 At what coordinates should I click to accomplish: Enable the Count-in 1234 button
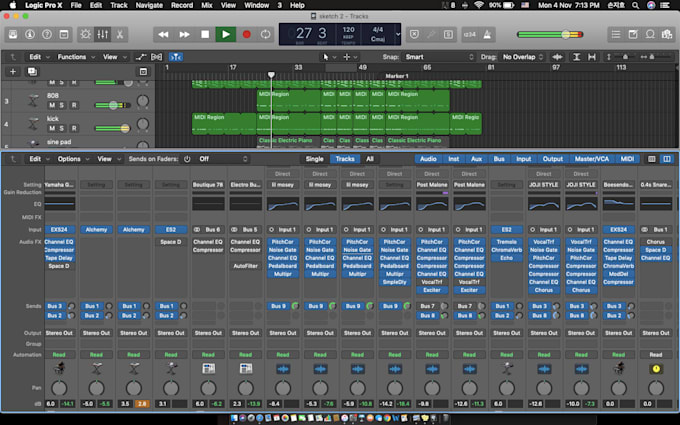tap(470, 35)
